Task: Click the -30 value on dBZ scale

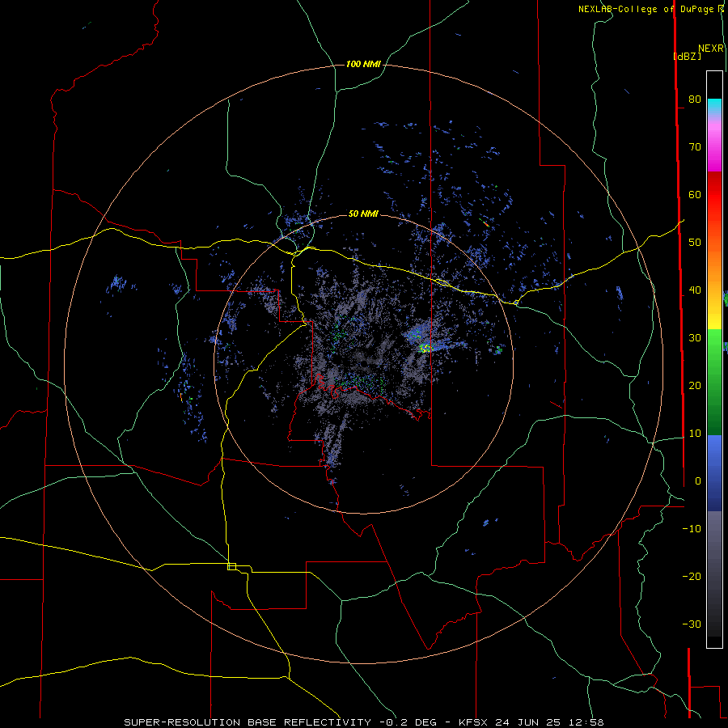Action: click(692, 624)
